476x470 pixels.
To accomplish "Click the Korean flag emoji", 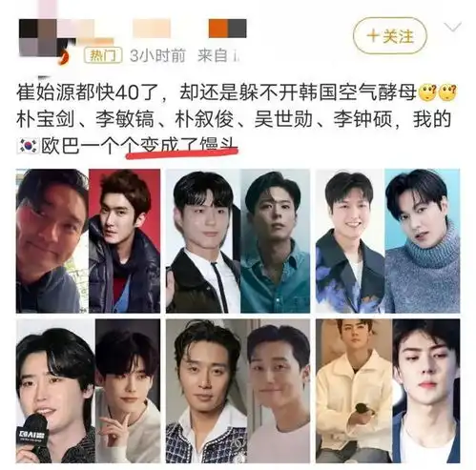I will 27,146.
